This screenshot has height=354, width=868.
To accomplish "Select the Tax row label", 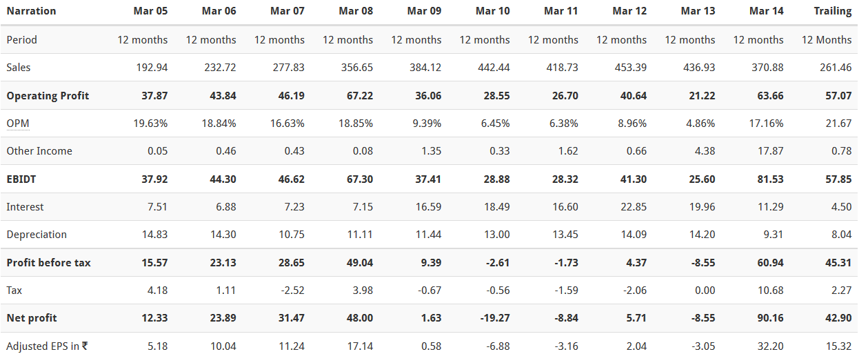I will [x=14, y=290].
